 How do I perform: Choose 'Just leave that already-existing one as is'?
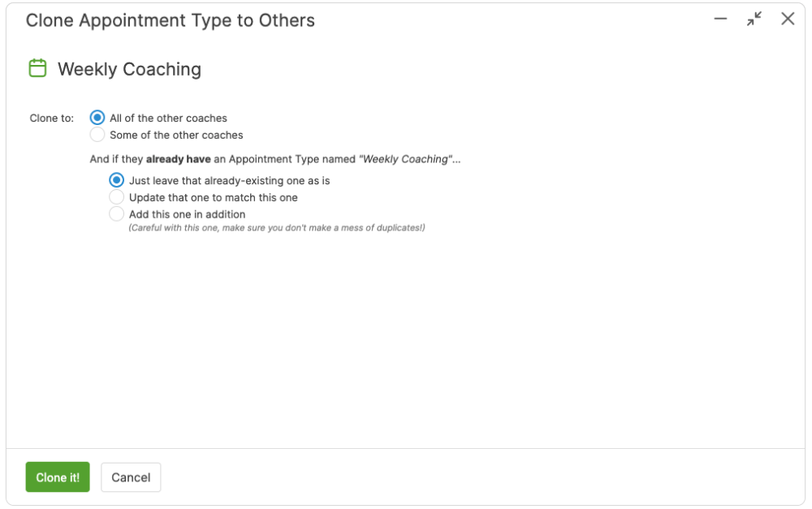pos(117,180)
